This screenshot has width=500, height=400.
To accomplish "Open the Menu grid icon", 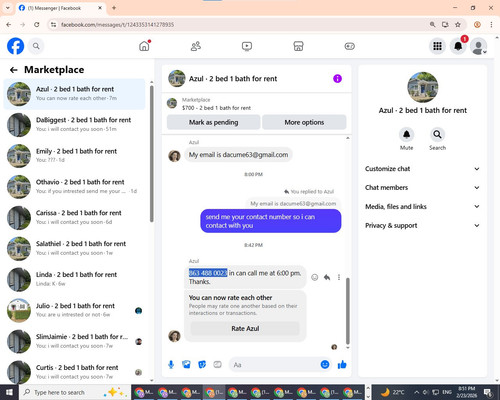I will pyautogui.click(x=437, y=46).
